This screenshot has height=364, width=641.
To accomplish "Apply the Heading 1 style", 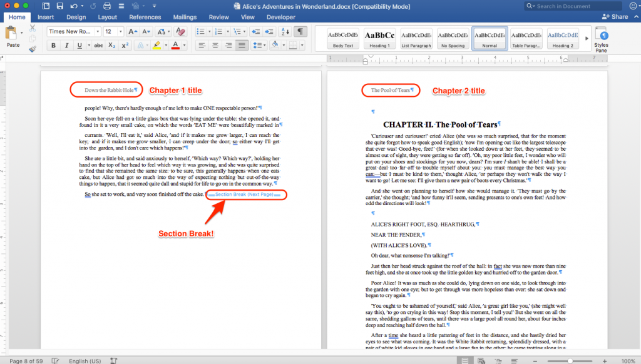I will coord(380,39).
